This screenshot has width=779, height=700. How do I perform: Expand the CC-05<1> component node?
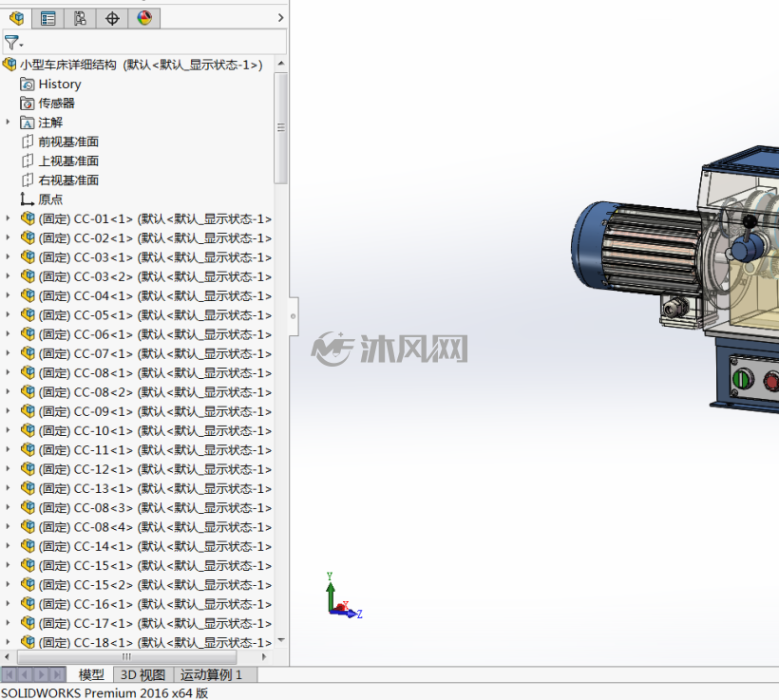tap(8, 314)
